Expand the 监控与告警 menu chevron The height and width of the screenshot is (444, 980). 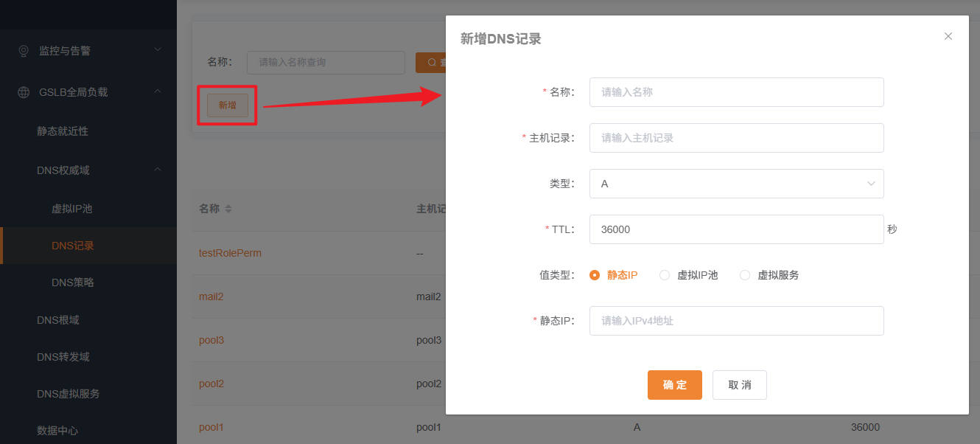pos(157,50)
